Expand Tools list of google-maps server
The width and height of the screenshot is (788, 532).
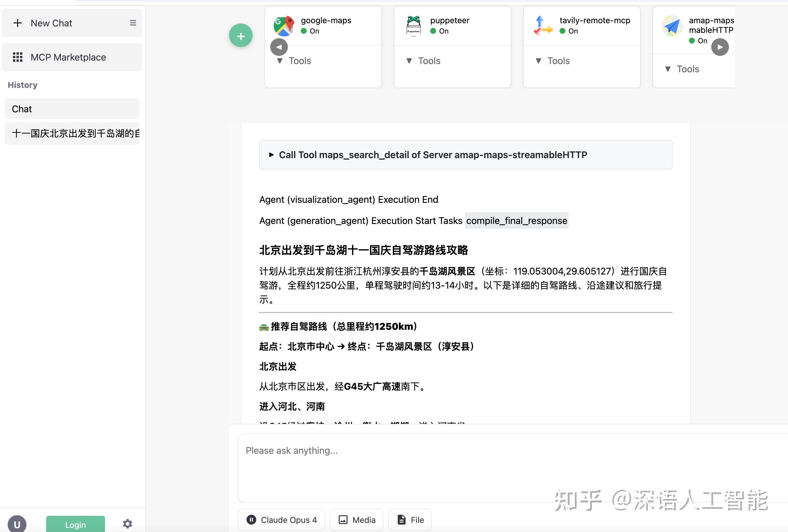pyautogui.click(x=293, y=61)
